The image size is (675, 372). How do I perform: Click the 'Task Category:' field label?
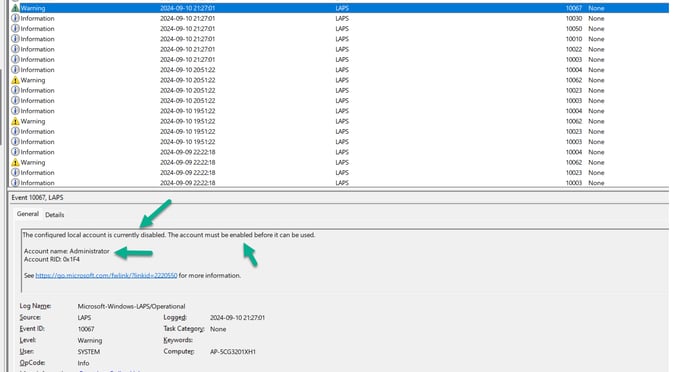point(184,329)
